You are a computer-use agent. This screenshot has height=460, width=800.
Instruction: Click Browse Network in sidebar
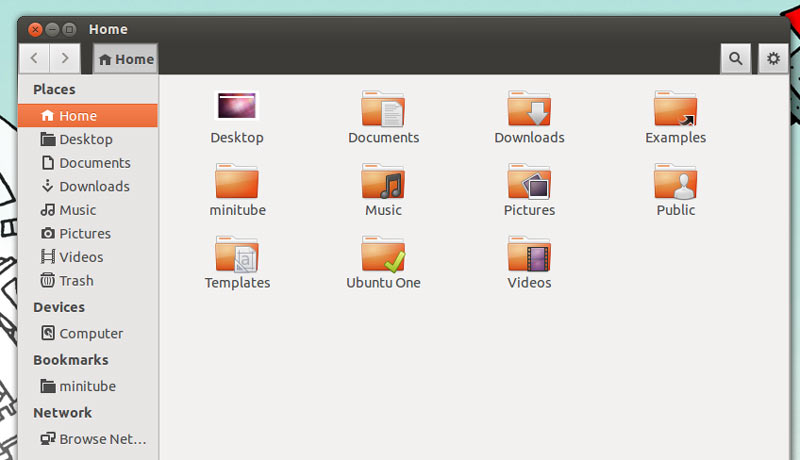(x=102, y=439)
